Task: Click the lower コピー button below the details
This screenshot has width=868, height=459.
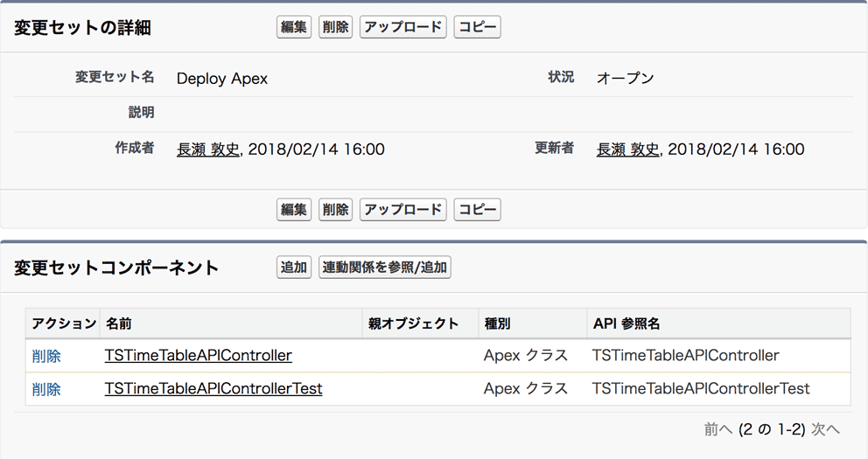Action: [477, 210]
